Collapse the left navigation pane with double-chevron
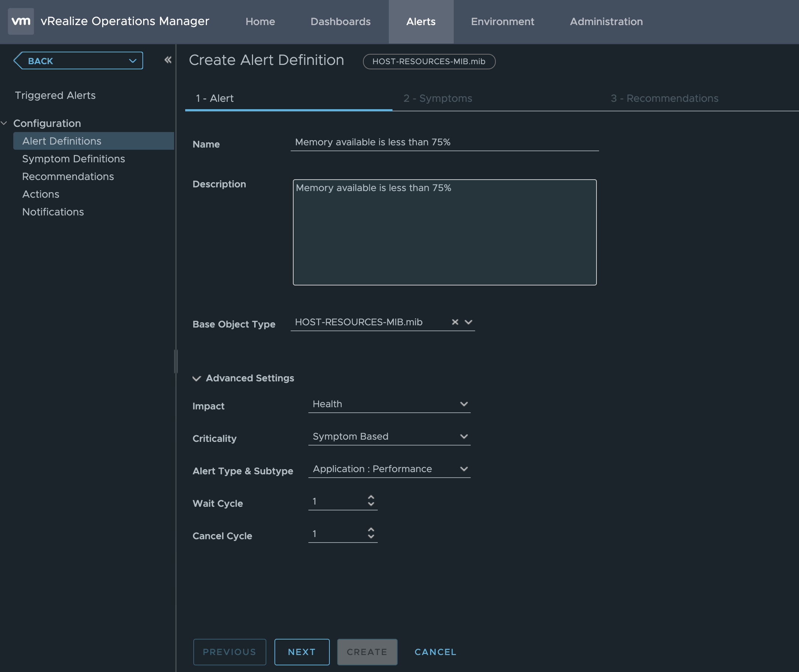Screen dimensions: 799x672 coord(167,60)
